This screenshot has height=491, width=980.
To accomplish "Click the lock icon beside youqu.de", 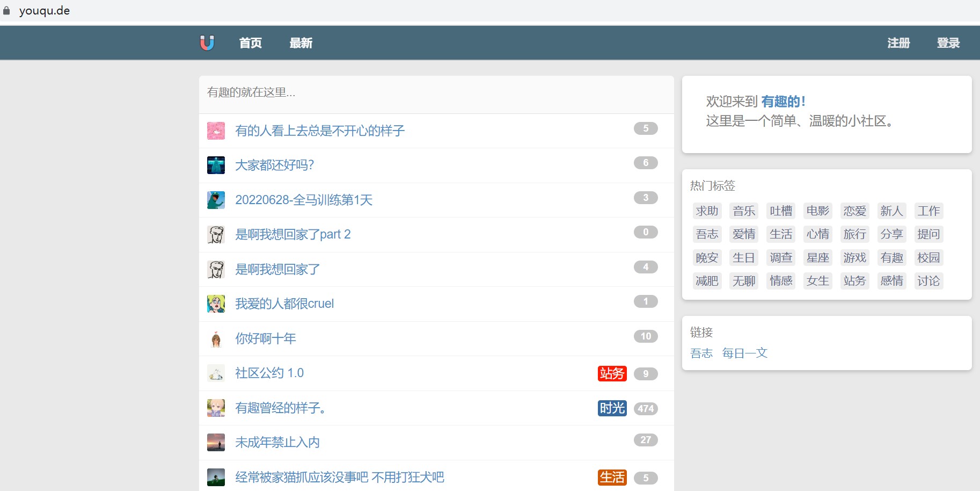I will (x=6, y=11).
